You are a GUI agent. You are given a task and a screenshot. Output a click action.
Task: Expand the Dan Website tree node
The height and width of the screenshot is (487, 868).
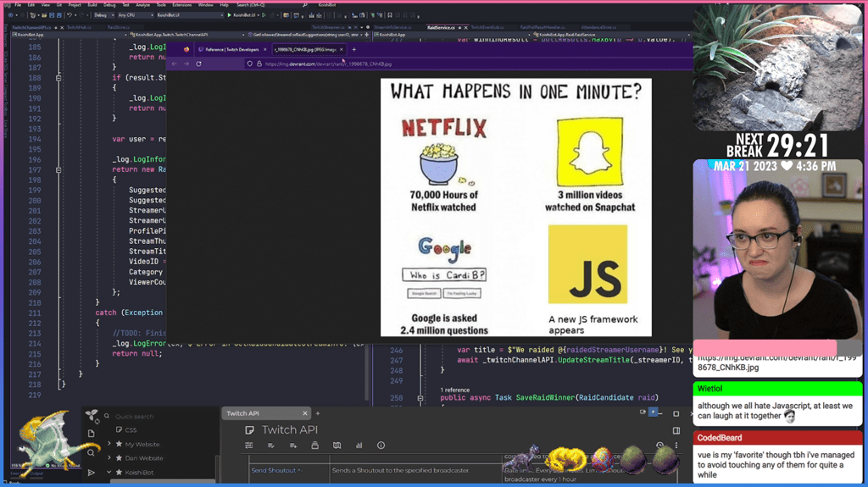coord(109,458)
